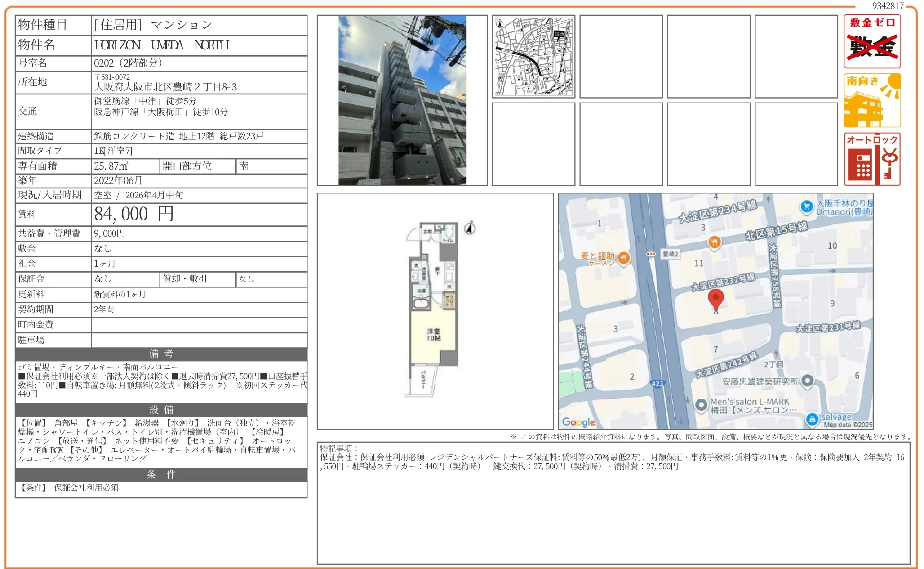
Task: Click the Google logo on map
Action: click(x=578, y=422)
